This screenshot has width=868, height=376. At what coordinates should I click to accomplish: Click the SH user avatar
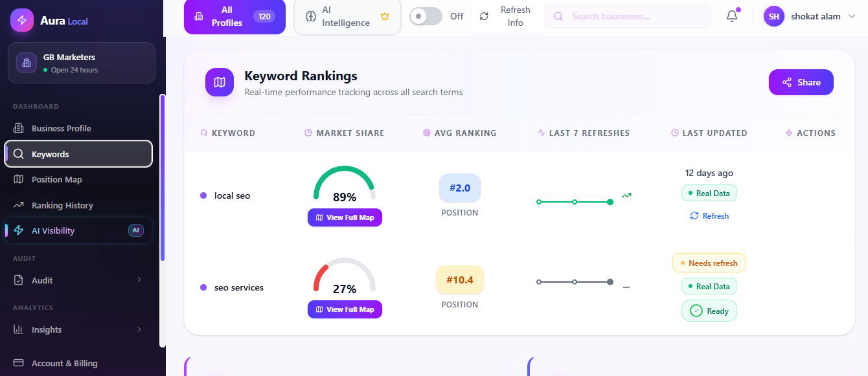774,16
